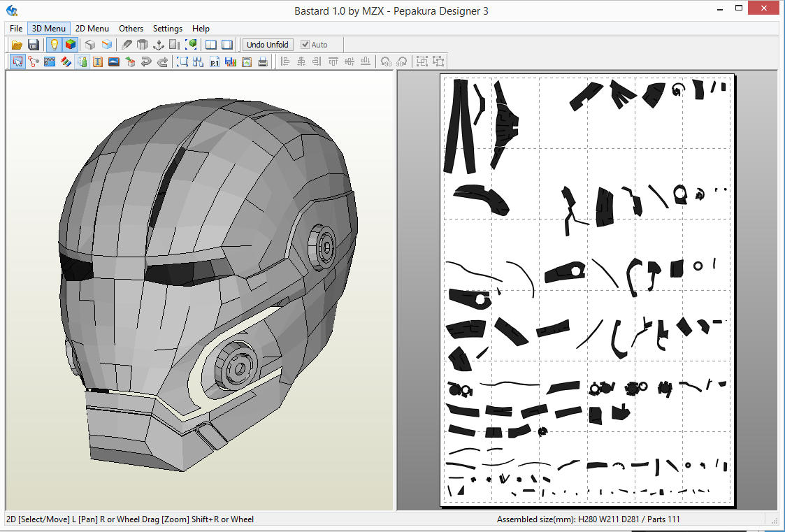Click the align left icon
Image resolution: width=785 pixels, height=532 pixels.
pos(285,62)
